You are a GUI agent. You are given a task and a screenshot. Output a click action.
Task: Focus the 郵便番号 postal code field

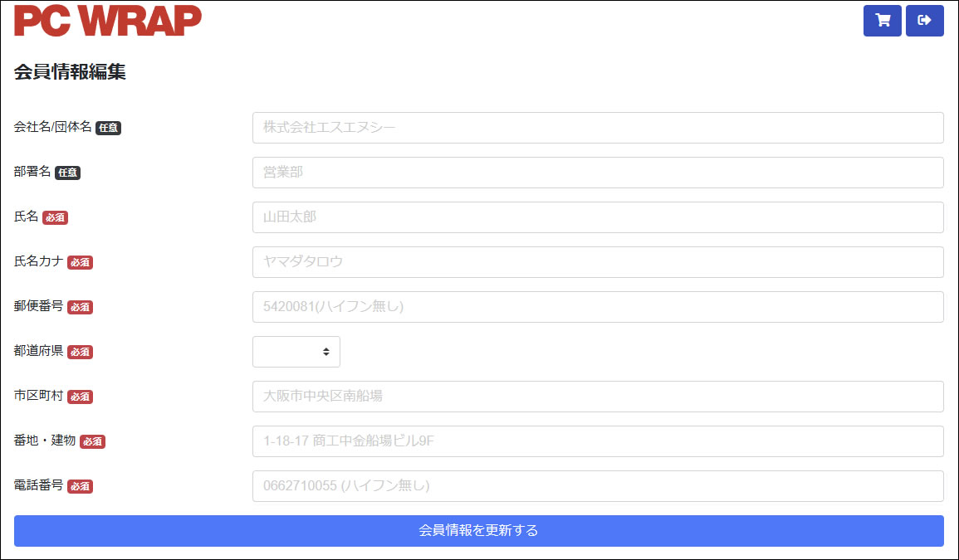tap(598, 307)
